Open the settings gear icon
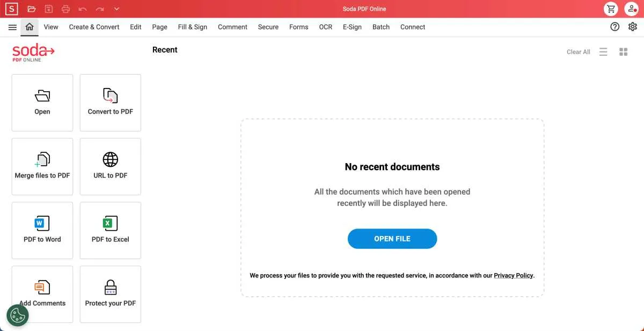644x331 pixels. coord(633,27)
